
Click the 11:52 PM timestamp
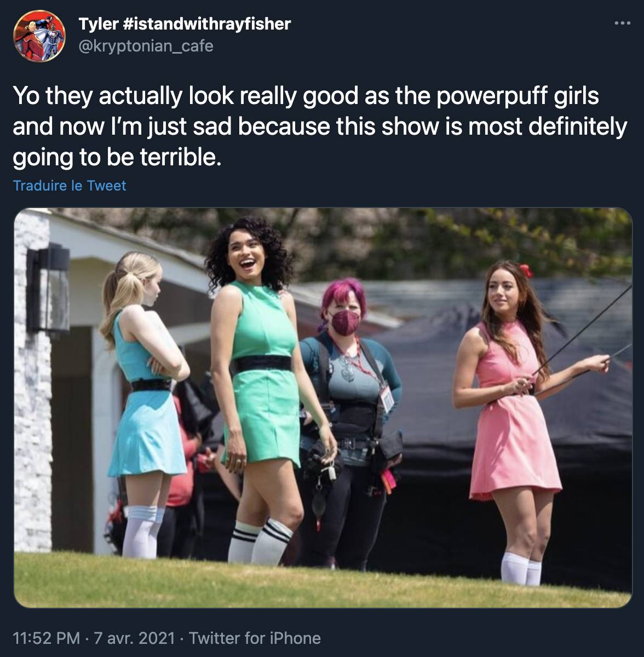pyautogui.click(x=47, y=638)
